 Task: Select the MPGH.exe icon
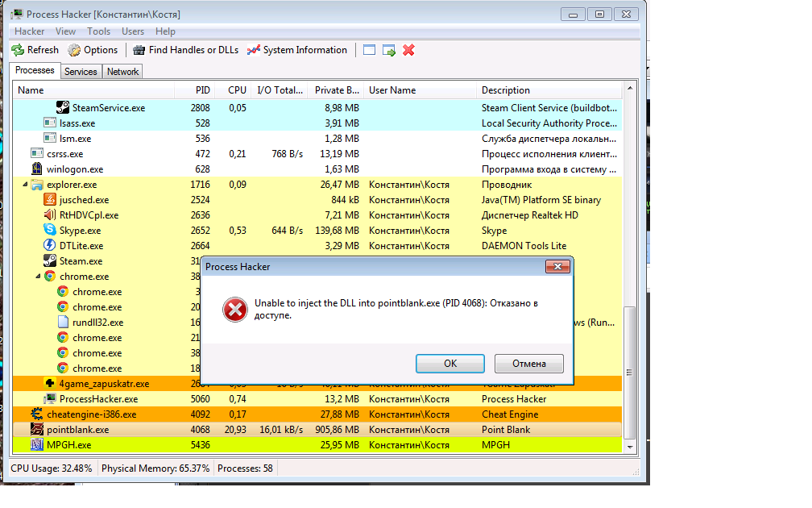(37, 445)
